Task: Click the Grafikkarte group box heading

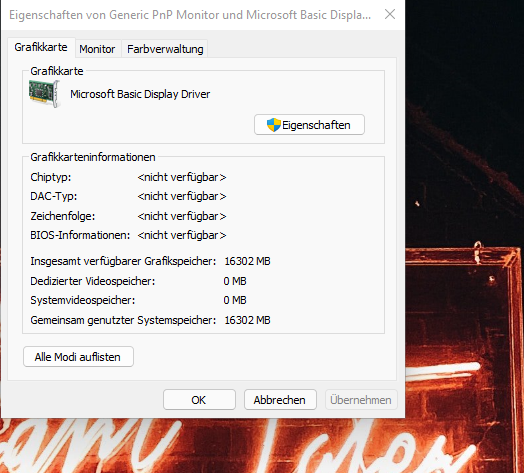Action: [x=57, y=71]
